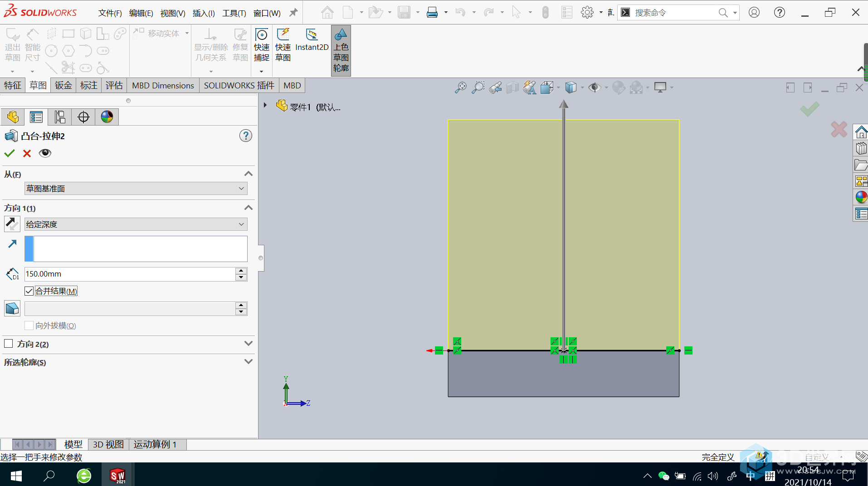868x486 pixels.
Task: Open the WeChat tray icon
Action: (x=663, y=476)
